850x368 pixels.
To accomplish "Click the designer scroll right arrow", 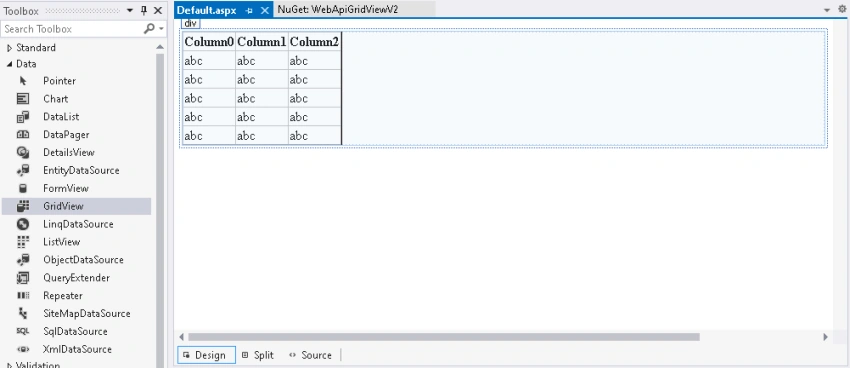I will (825, 337).
